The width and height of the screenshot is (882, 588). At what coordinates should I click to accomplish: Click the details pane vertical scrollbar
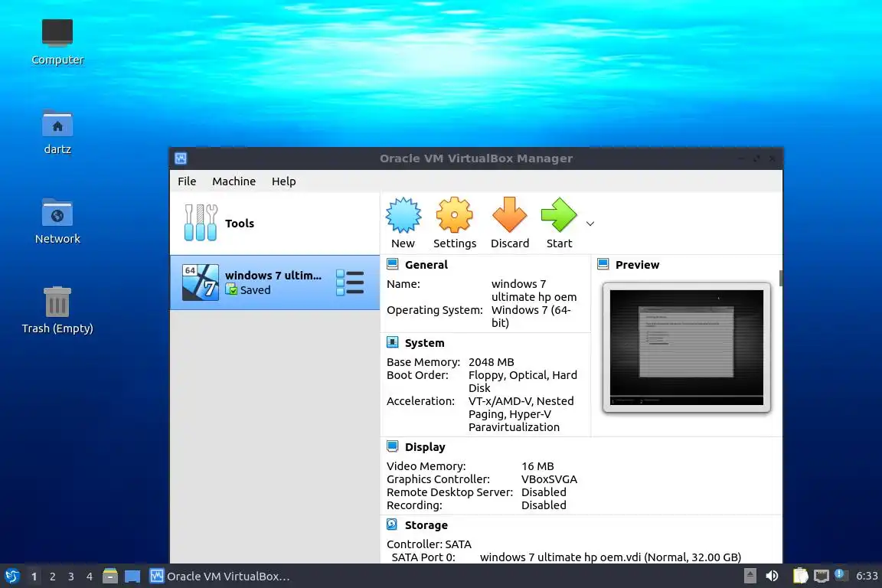pos(781,279)
